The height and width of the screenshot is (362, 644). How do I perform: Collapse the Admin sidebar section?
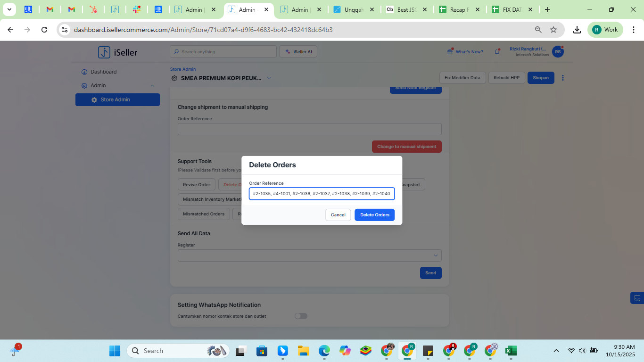tap(152, 86)
